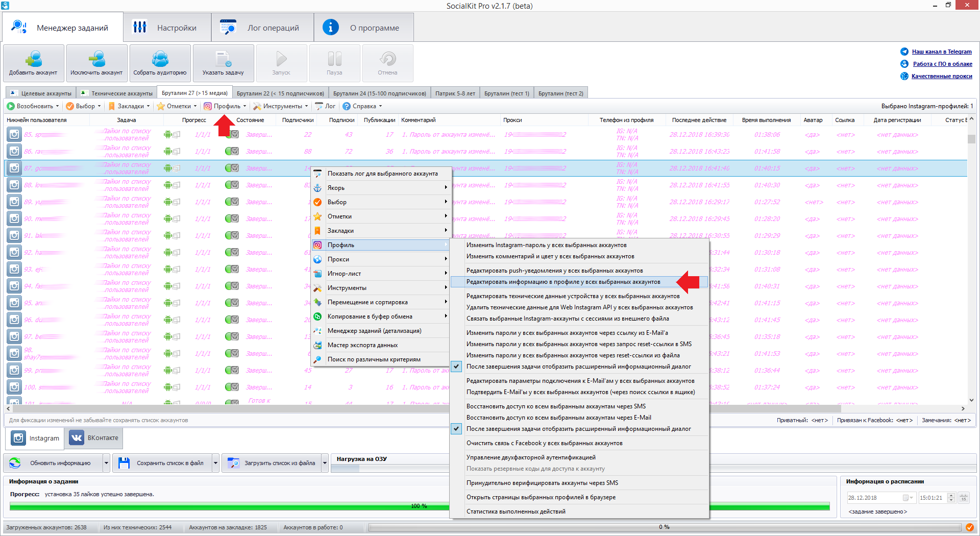Click the Запуск play button
Viewport: 980px width, 536px height.
281,63
